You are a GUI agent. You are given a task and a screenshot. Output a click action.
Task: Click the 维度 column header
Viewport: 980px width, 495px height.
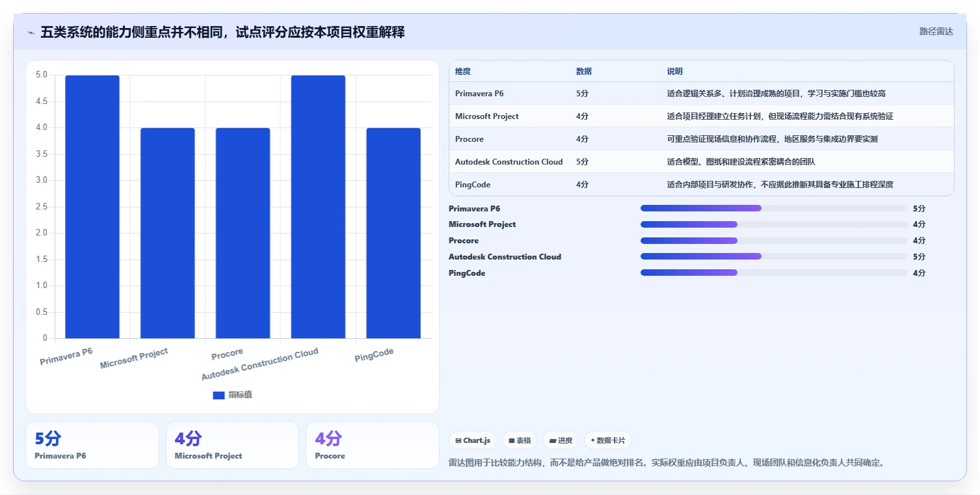click(463, 72)
